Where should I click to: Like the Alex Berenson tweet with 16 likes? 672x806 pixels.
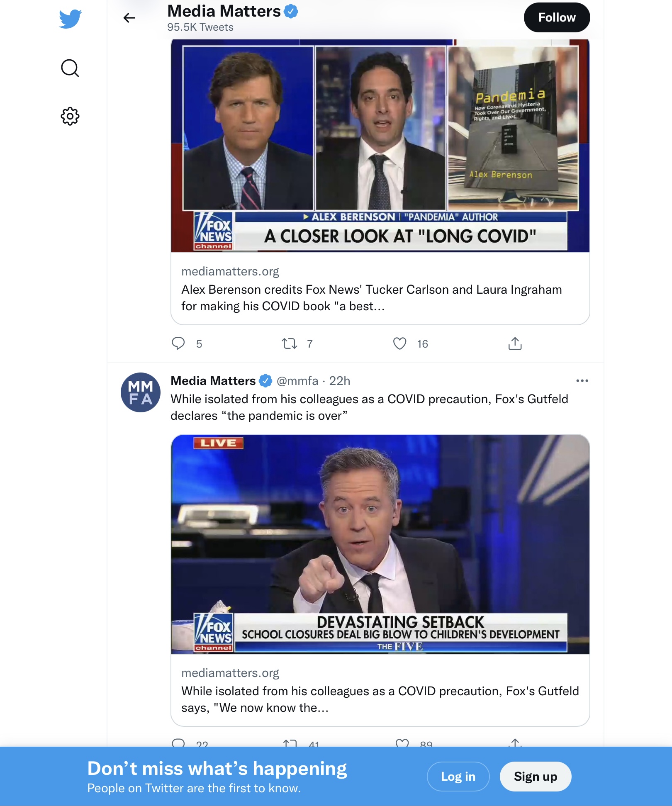point(400,343)
